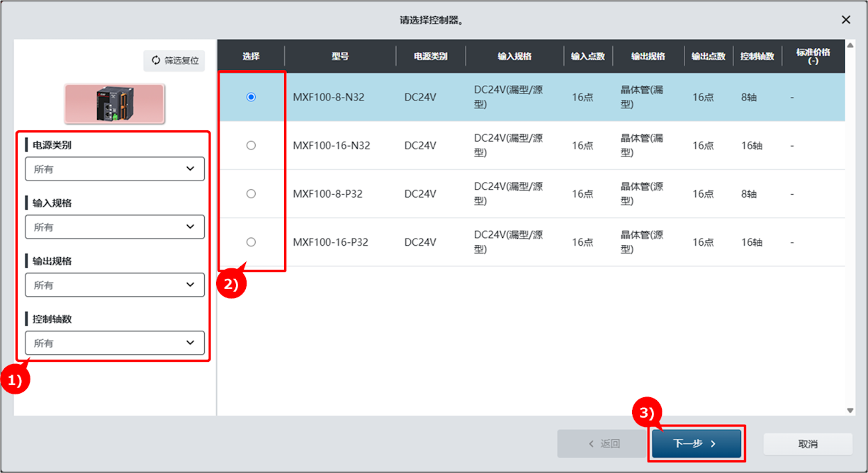Click the 返回 back button
This screenshot has height=473, width=868.
click(x=604, y=444)
